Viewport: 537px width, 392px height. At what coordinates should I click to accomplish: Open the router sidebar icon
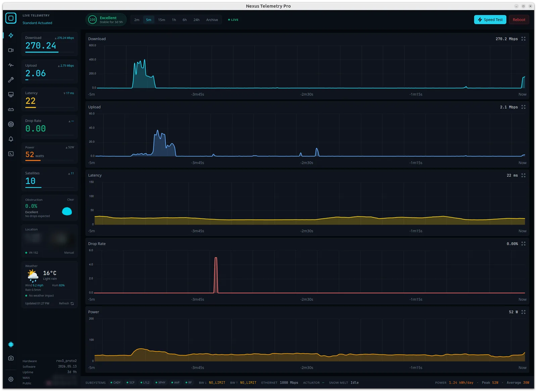point(11,109)
